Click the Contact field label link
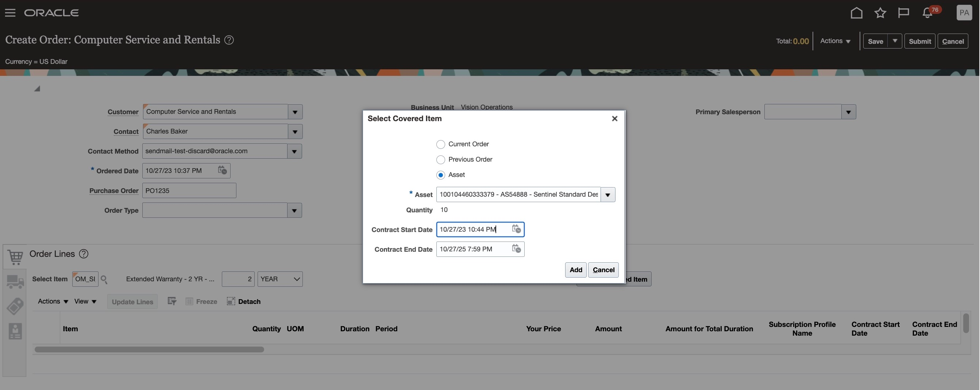The image size is (980, 390). tap(126, 132)
